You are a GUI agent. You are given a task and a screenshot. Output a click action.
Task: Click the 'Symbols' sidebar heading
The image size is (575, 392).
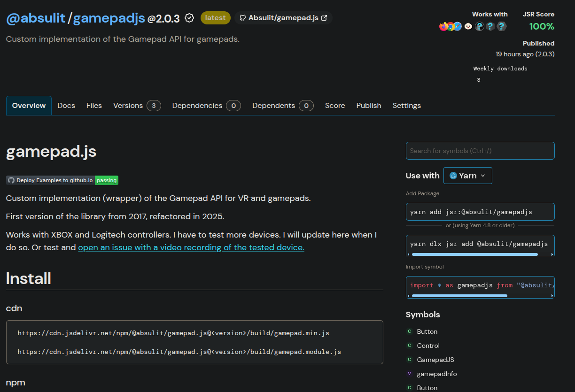pyautogui.click(x=423, y=315)
